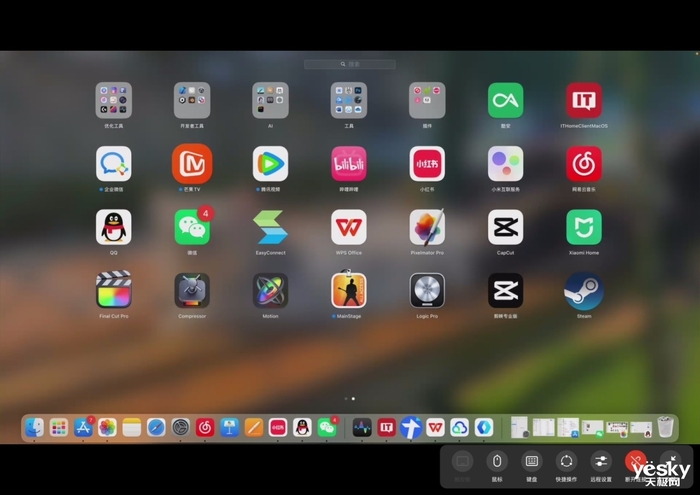Open Pages in the dock
700x495 pixels.
tap(254, 428)
